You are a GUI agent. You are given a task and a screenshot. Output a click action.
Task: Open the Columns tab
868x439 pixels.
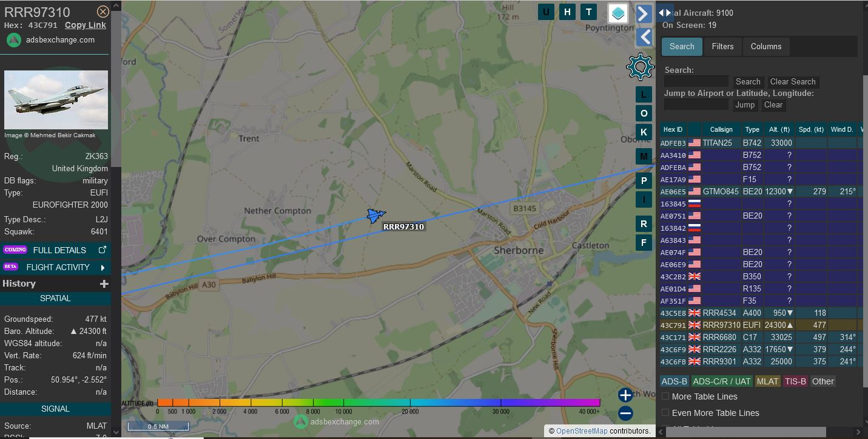tap(765, 47)
